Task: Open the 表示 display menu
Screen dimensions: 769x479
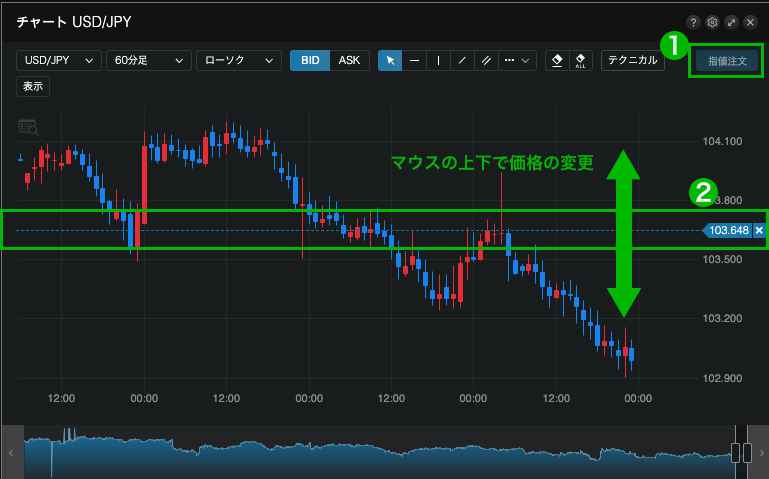Action: [x=33, y=86]
